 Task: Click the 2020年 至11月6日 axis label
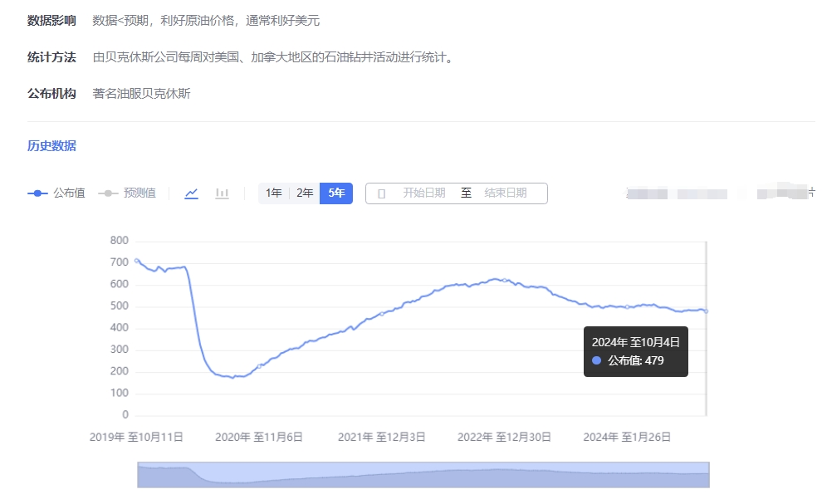pos(259,438)
